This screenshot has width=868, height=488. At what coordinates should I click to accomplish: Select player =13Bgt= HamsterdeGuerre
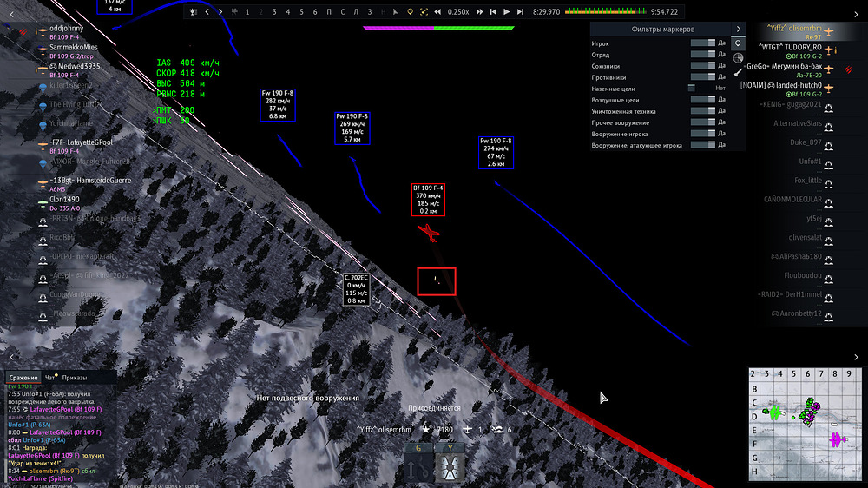tap(90, 181)
